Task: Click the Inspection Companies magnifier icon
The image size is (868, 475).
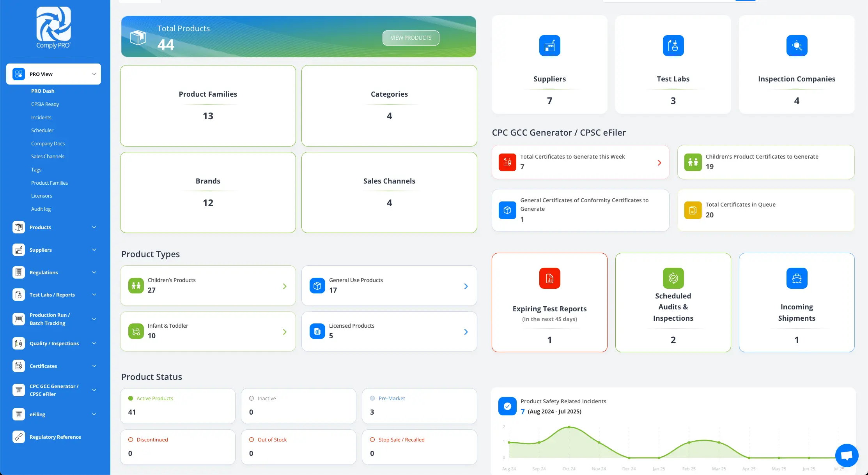Action: (797, 46)
